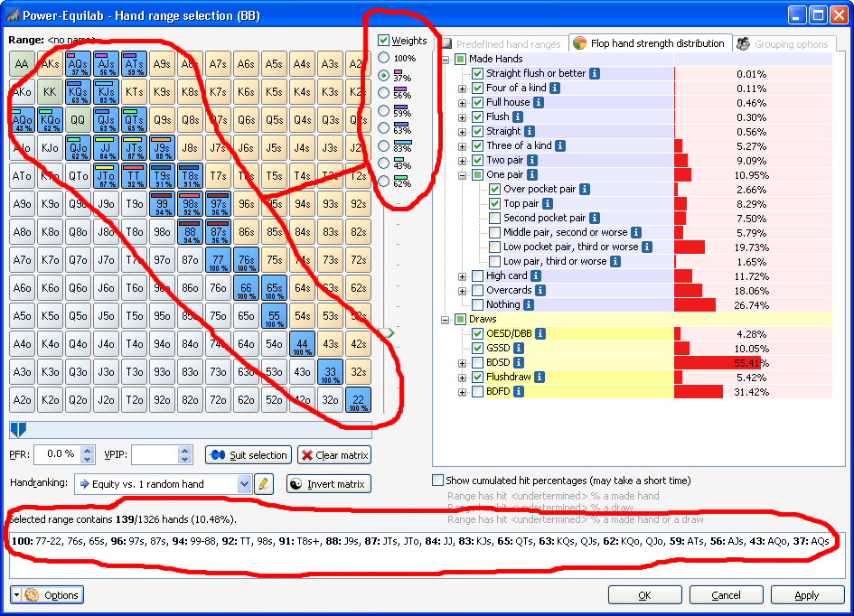The image size is (854, 616).
Task: Expand the Full house node
Action: (462, 103)
